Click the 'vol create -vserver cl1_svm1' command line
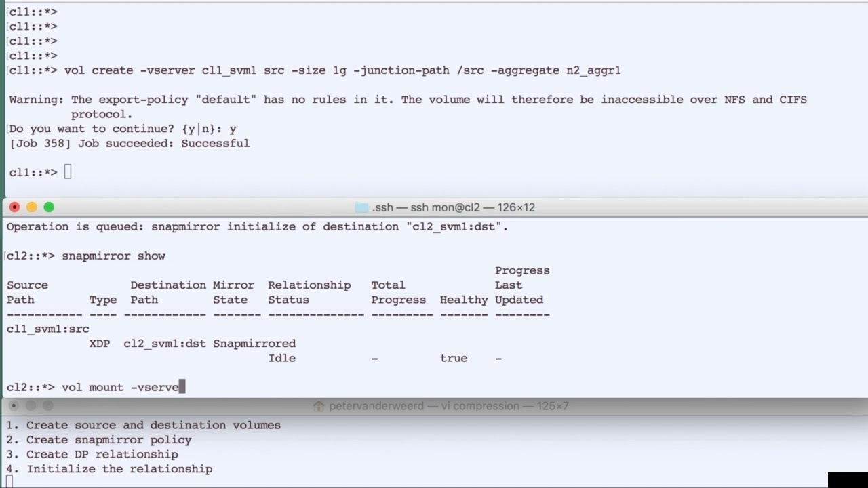 [342, 70]
